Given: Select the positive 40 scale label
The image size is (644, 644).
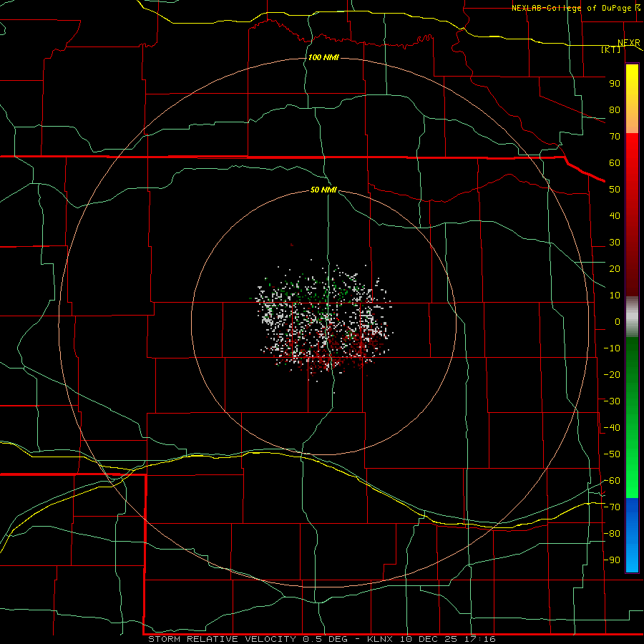Looking at the screenshot, I should 615,216.
